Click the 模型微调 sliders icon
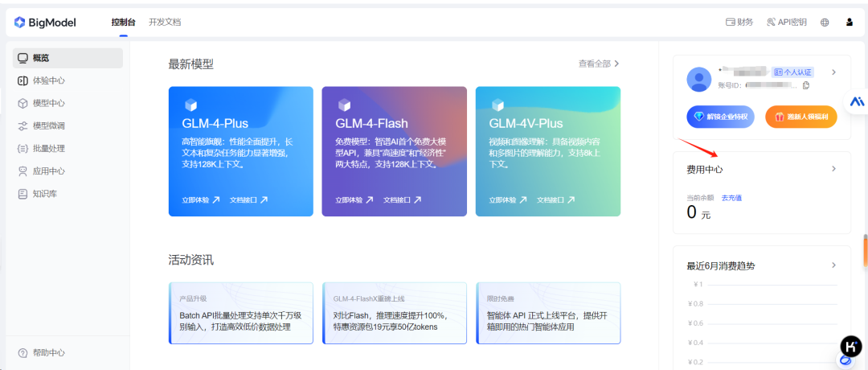Viewport: 868px width, 370px height. (23, 125)
